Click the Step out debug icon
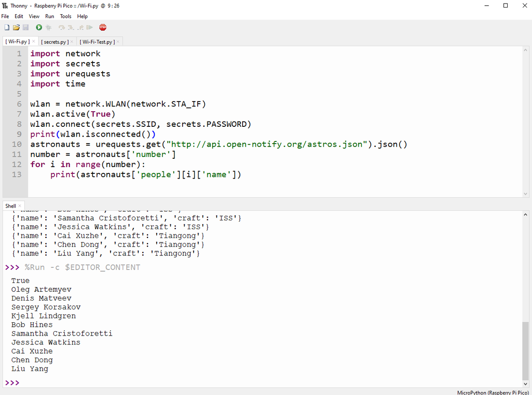Viewport: 532px width, 395px height. pyautogui.click(x=80, y=27)
